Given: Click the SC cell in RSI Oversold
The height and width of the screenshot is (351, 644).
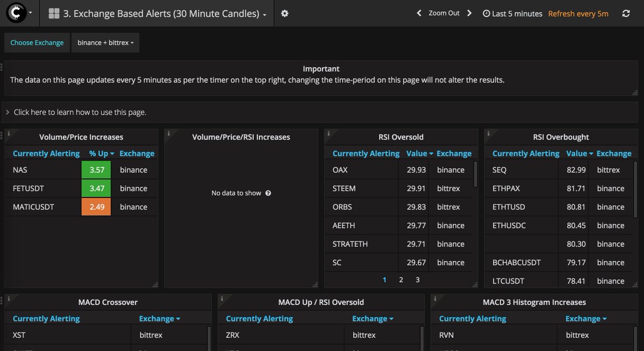Looking at the screenshot, I should click(x=363, y=262).
